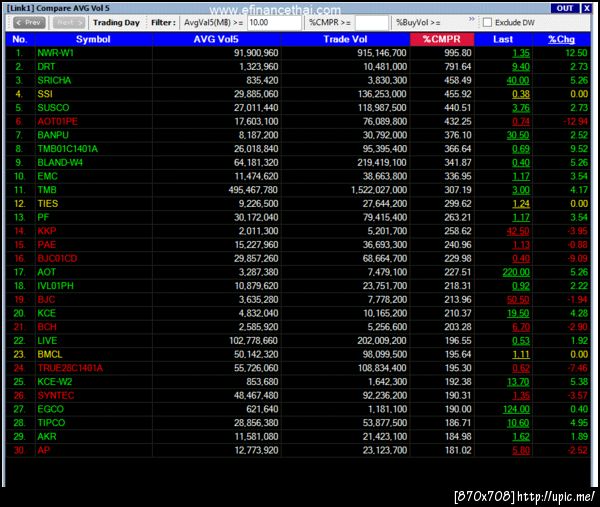Viewport: 600px width, 507px height.
Task: Select the PAE symbol
Action: (47, 245)
